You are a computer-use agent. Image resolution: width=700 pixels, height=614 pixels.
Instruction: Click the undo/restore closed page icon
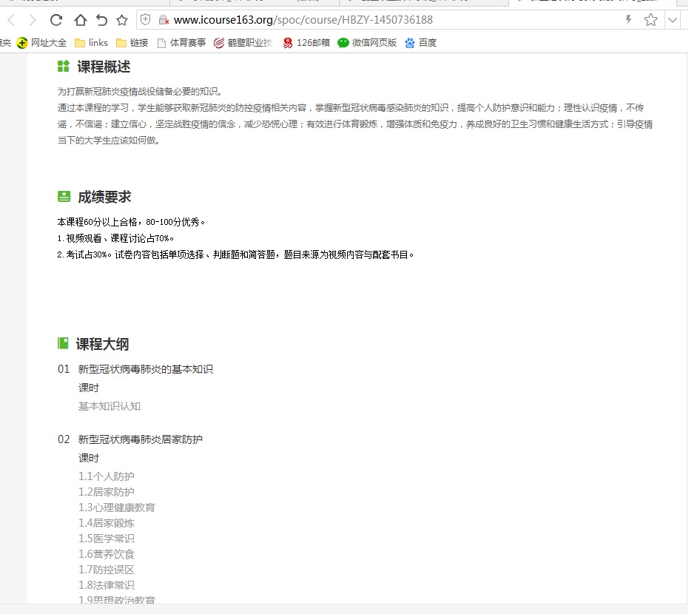101,20
